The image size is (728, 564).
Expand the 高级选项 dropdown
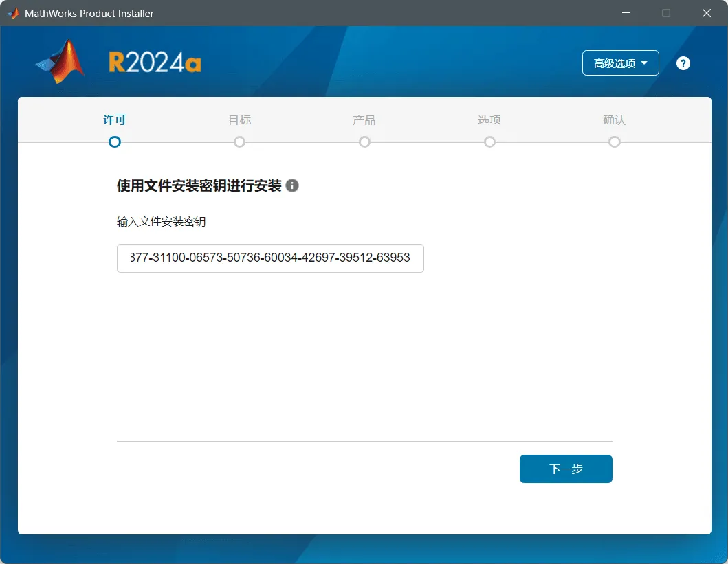pyautogui.click(x=620, y=63)
